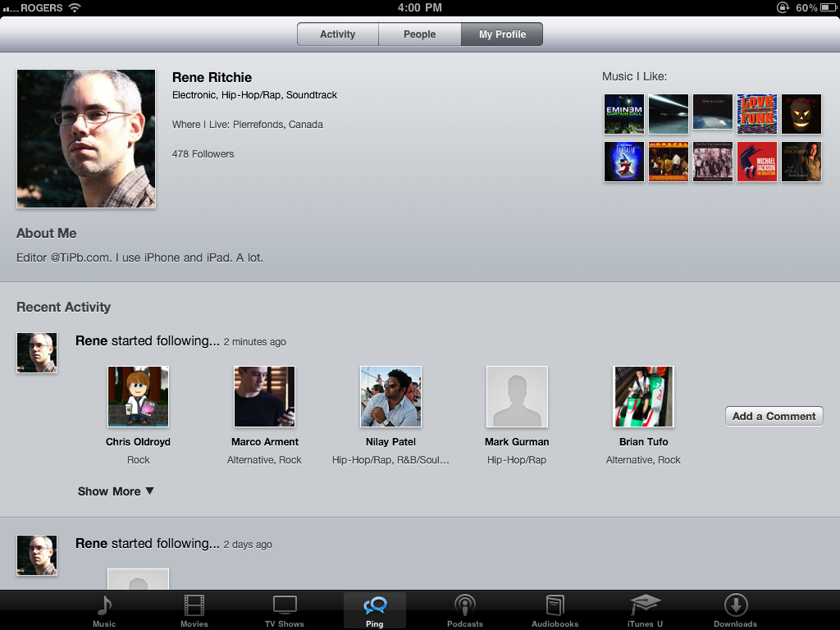Open the Audiobooks section
Screen dimensions: 840x630
coord(555,610)
